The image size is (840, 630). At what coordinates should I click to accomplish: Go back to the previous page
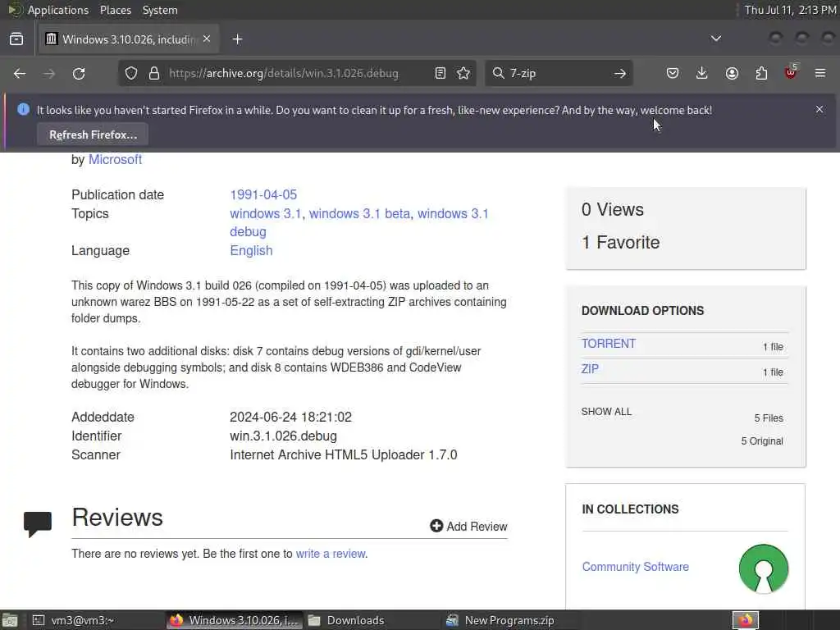20,73
